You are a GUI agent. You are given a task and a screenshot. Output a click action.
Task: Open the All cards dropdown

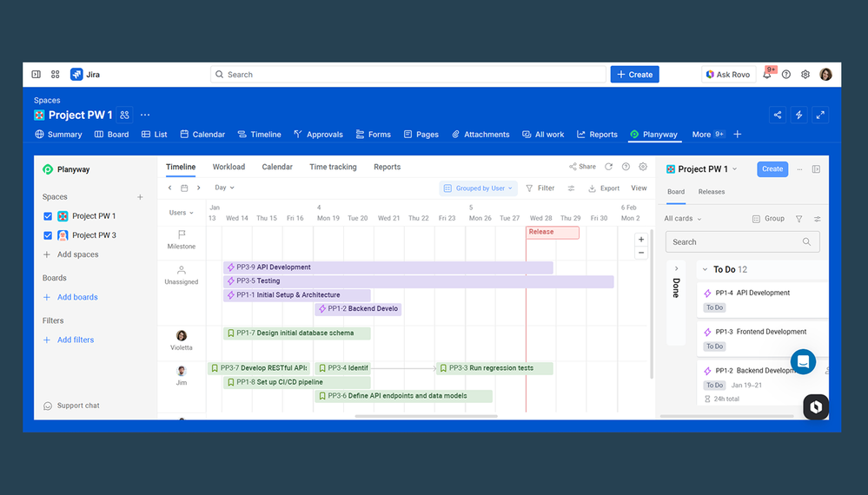pyautogui.click(x=683, y=219)
